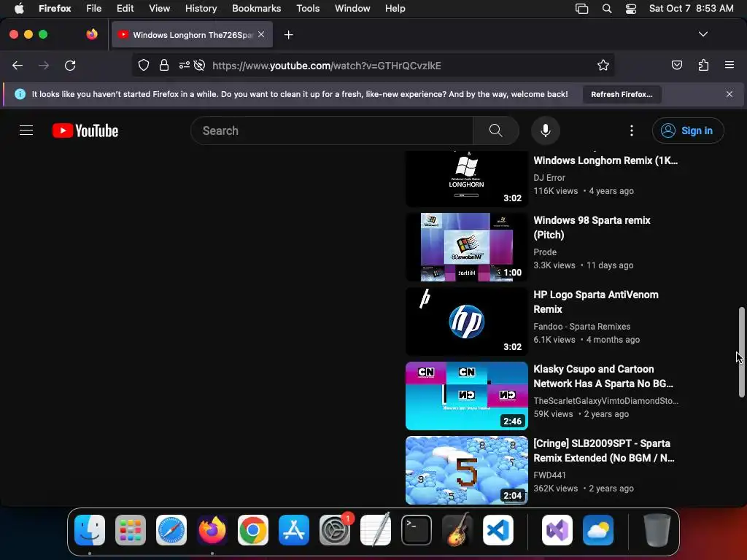Open Firefox application menu
This screenshot has width=747, height=560.
click(x=729, y=65)
